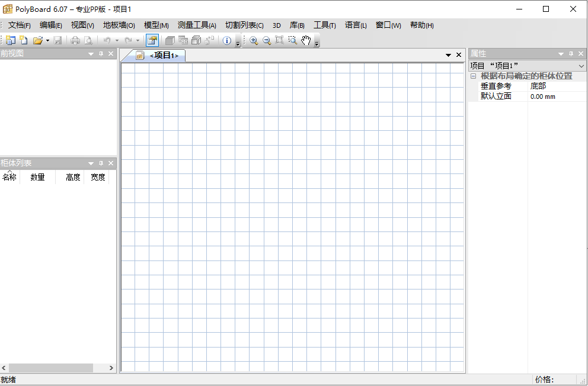The height and width of the screenshot is (386, 588).
Task: Click the undo arrow icon
Action: click(107, 40)
